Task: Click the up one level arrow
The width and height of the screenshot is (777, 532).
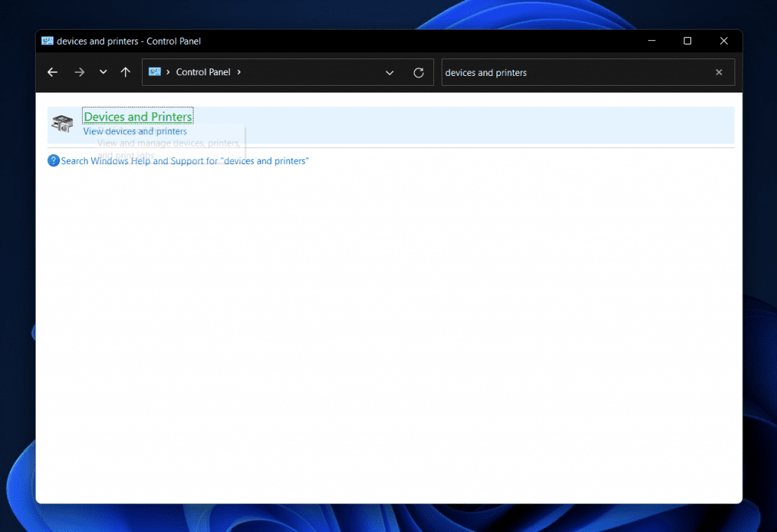Action: (125, 72)
